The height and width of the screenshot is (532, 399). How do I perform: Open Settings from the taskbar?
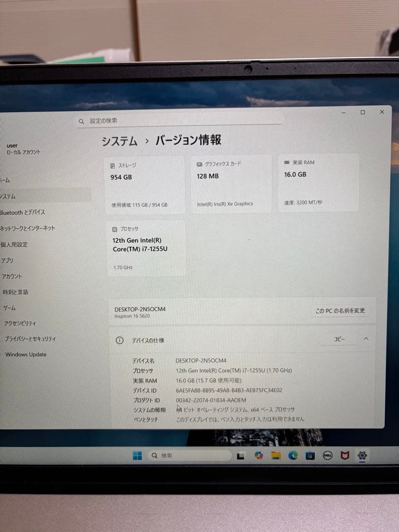coord(362,456)
